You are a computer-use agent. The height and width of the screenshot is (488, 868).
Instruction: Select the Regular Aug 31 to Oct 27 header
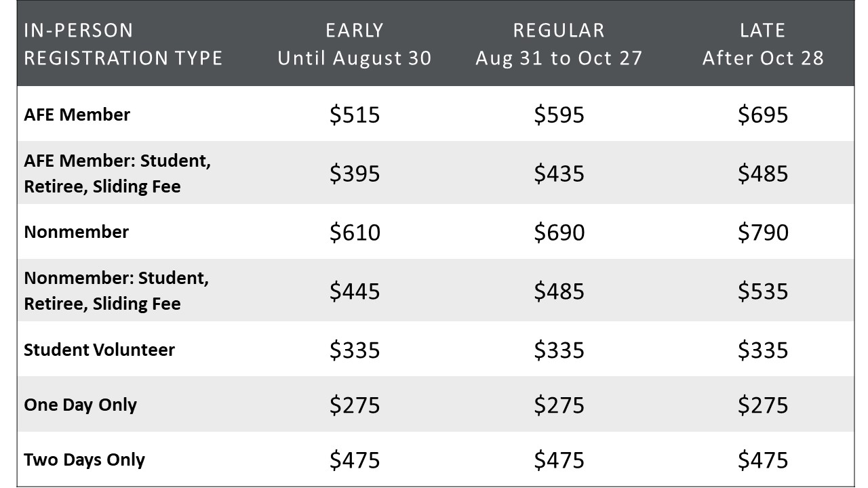pyautogui.click(x=559, y=44)
